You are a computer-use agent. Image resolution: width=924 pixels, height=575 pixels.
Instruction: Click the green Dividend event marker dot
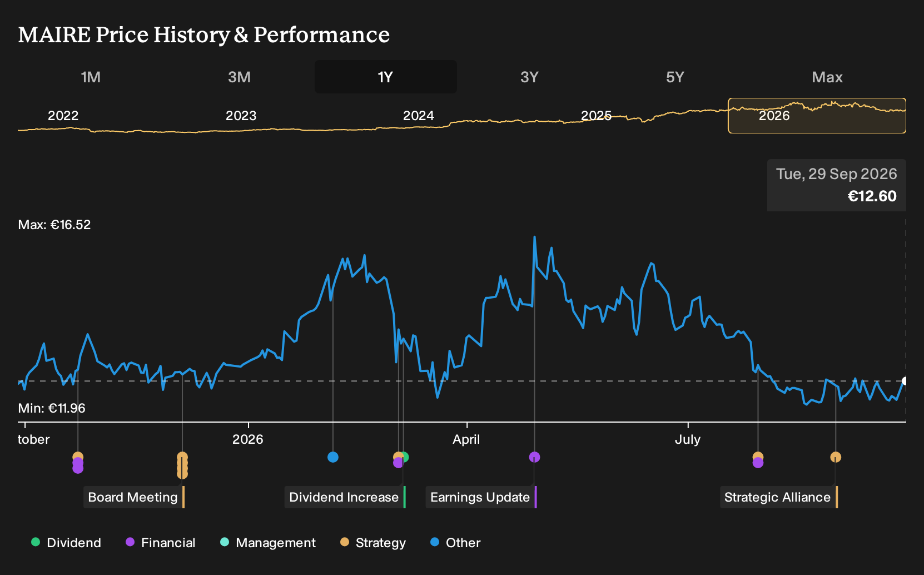pos(405,457)
